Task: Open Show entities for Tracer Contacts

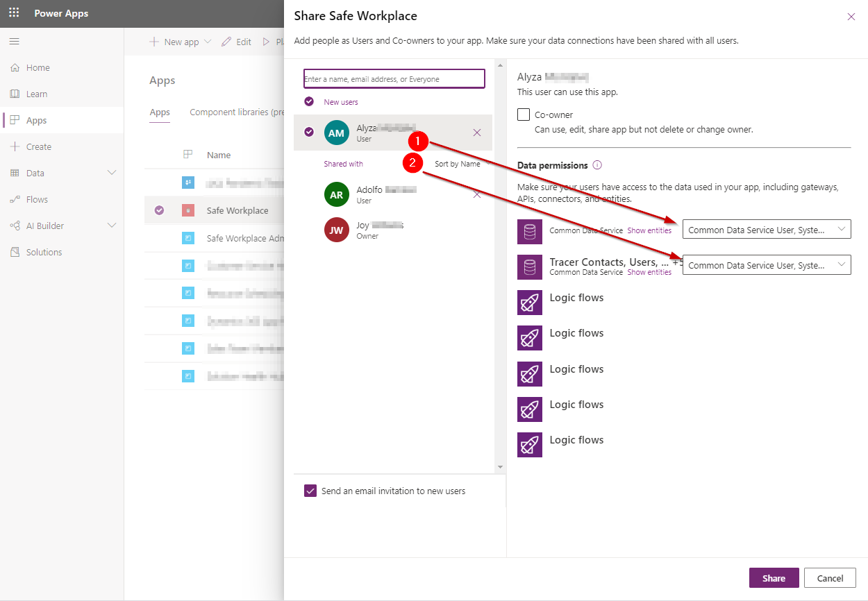Action: (x=649, y=272)
